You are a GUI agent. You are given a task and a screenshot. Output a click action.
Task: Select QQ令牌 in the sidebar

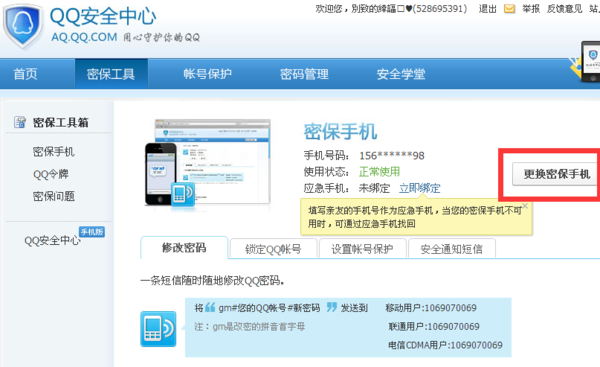pyautogui.click(x=51, y=174)
